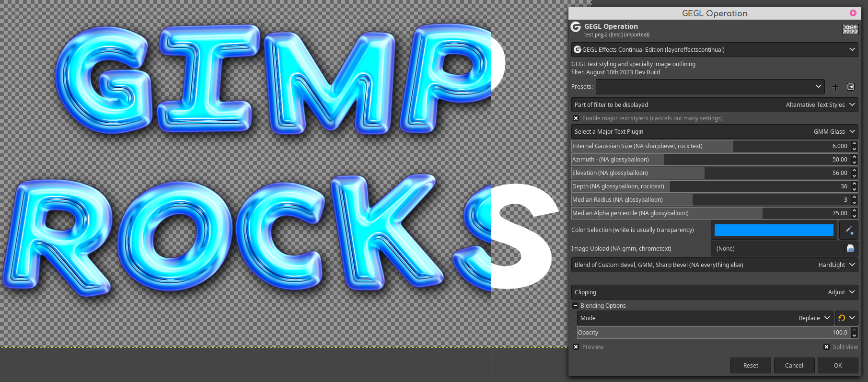The width and height of the screenshot is (868, 382).
Task: Open the blend mode group dropdown arrow
Action: click(x=852, y=318)
